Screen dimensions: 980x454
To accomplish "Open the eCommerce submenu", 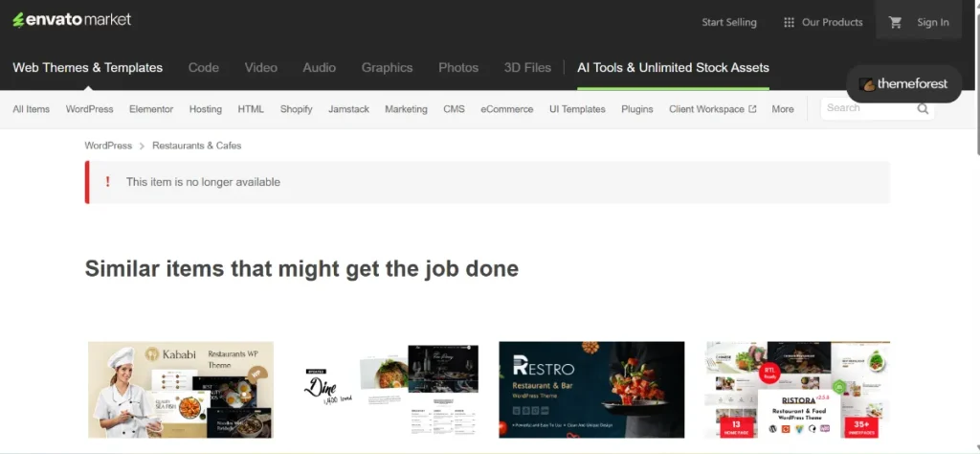I will [507, 109].
